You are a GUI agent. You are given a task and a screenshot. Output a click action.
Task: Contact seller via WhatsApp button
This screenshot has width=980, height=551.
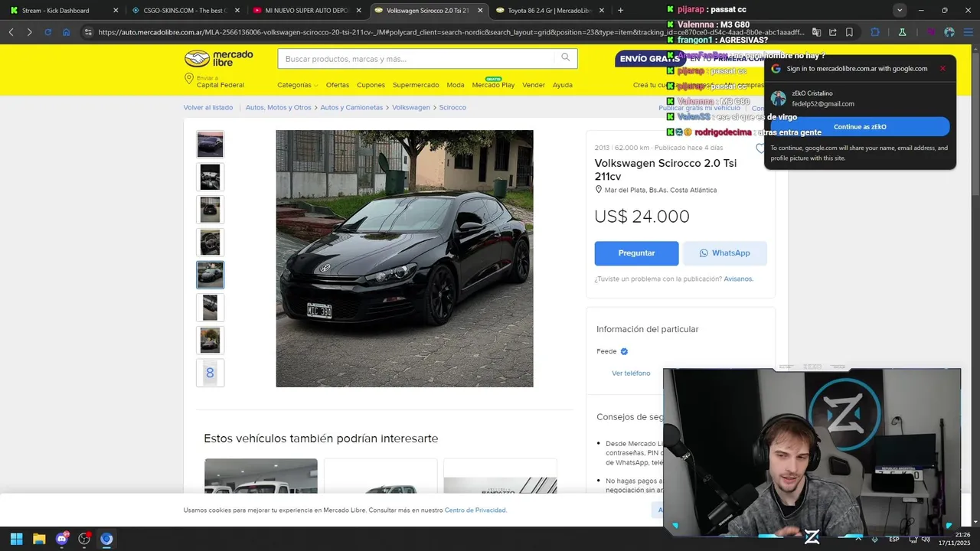pyautogui.click(x=725, y=253)
